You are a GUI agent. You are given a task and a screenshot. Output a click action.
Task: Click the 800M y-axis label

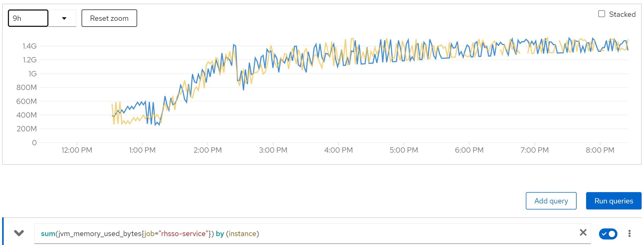[27, 87]
